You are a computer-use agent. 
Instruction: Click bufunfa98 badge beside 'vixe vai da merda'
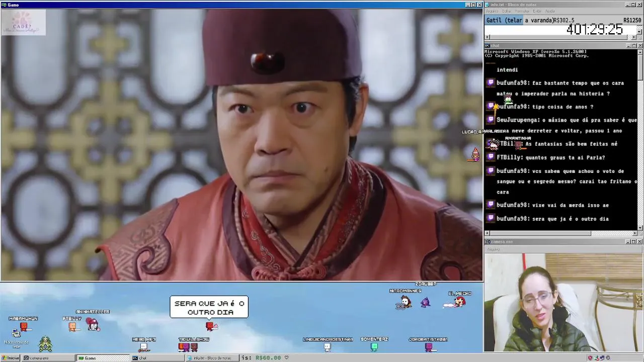click(x=491, y=205)
